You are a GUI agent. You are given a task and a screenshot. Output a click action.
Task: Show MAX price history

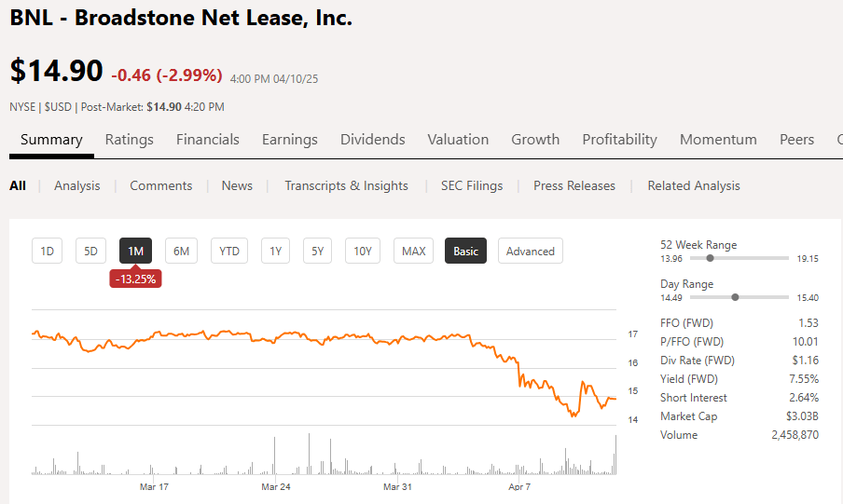413,252
